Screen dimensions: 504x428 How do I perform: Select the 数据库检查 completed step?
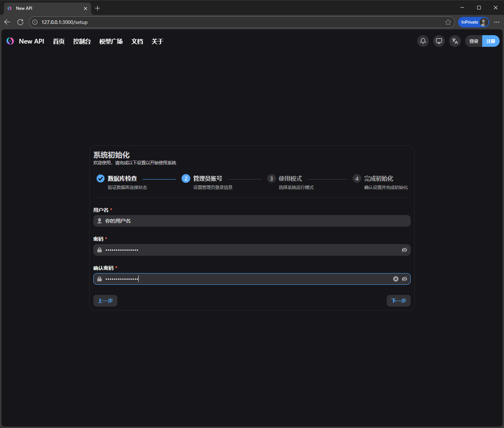pos(122,178)
